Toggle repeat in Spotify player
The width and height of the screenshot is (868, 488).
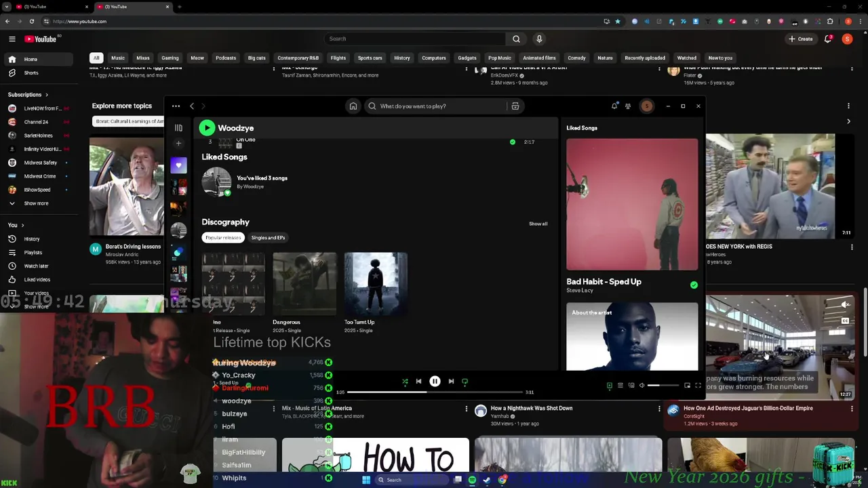pyautogui.click(x=465, y=382)
